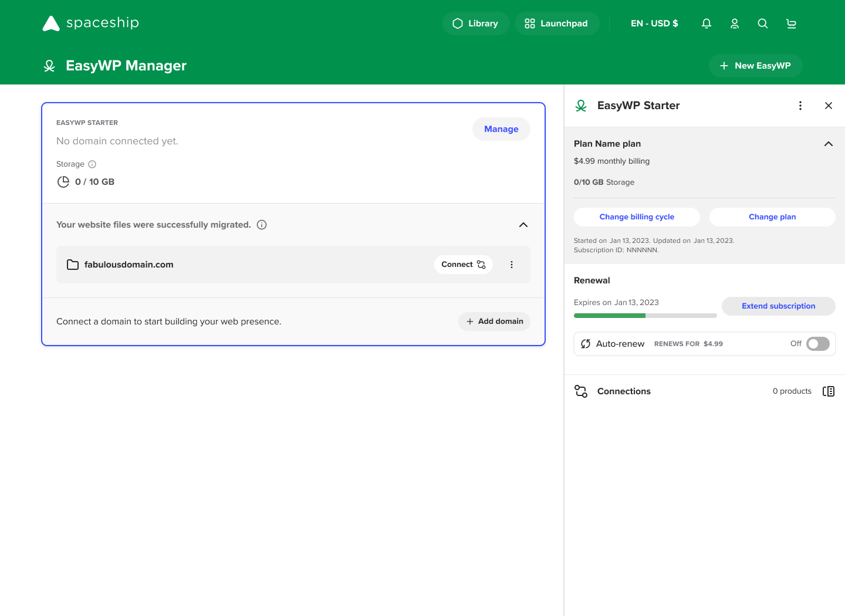Image resolution: width=845 pixels, height=616 pixels.
Task: Open the shopping cart
Action: [x=791, y=23]
